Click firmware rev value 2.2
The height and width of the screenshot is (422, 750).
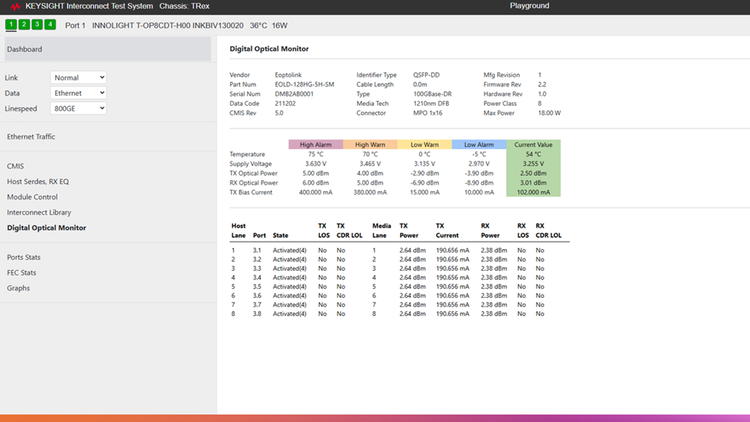[542, 85]
